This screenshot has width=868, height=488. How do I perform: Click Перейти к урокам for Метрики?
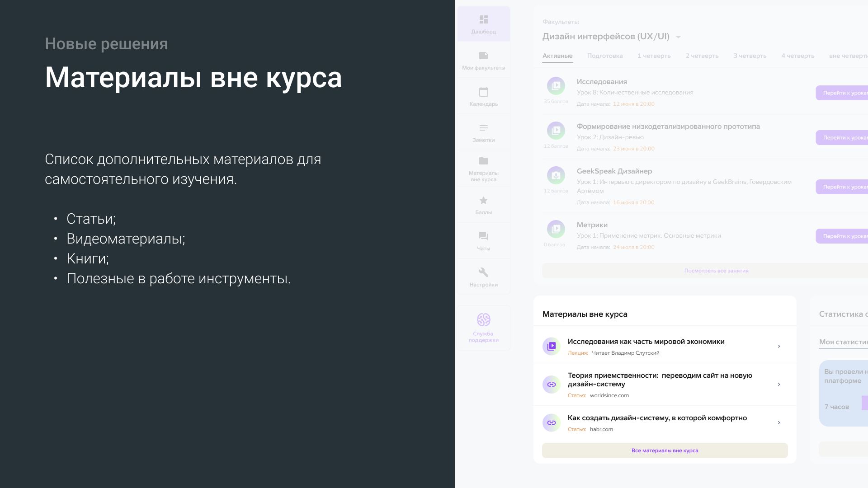[845, 236]
